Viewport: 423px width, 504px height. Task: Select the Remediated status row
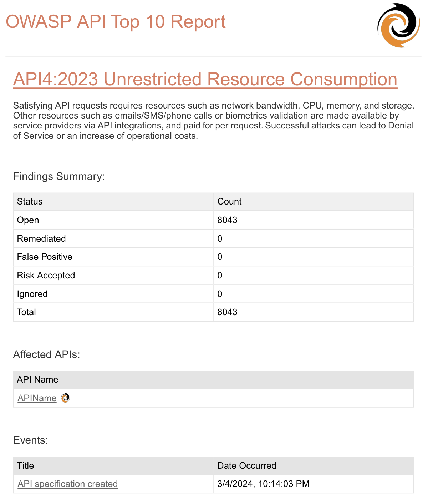[x=41, y=238]
